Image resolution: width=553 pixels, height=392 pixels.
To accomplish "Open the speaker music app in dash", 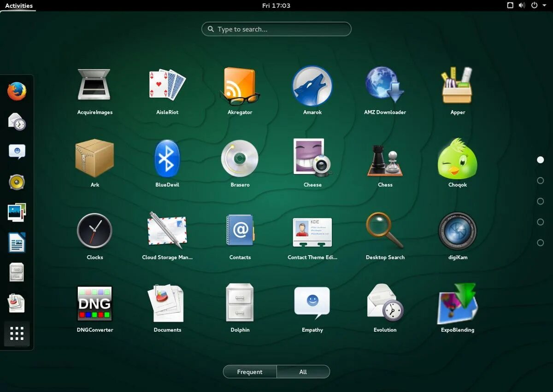I will (x=17, y=182).
